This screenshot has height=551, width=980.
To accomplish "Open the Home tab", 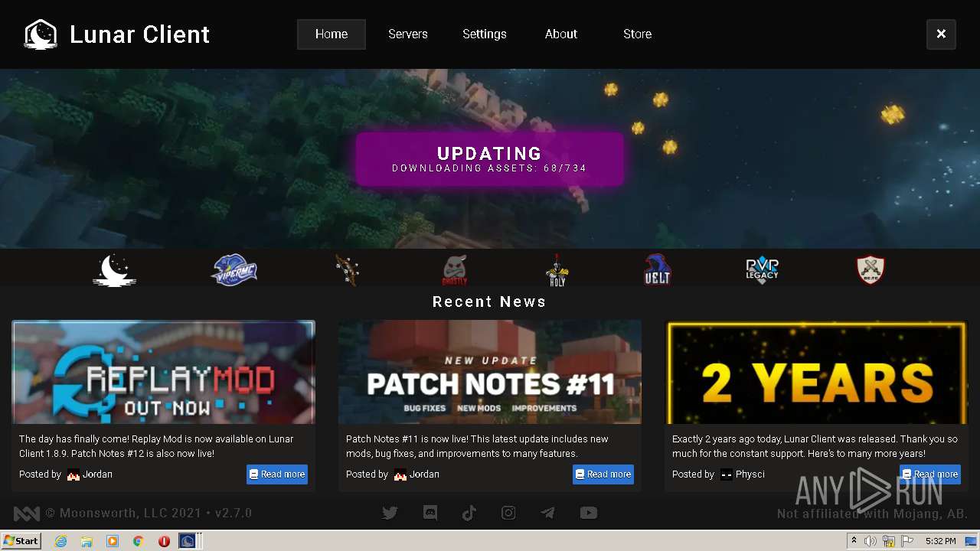I will pyautogui.click(x=332, y=34).
